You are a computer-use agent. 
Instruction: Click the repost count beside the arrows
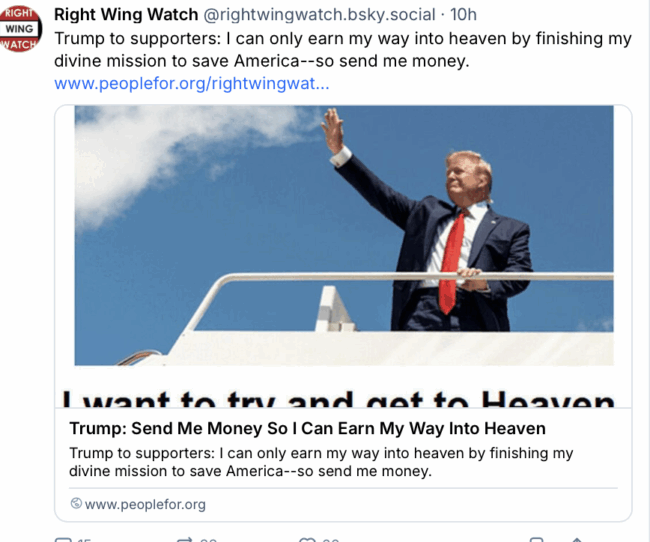(x=208, y=540)
